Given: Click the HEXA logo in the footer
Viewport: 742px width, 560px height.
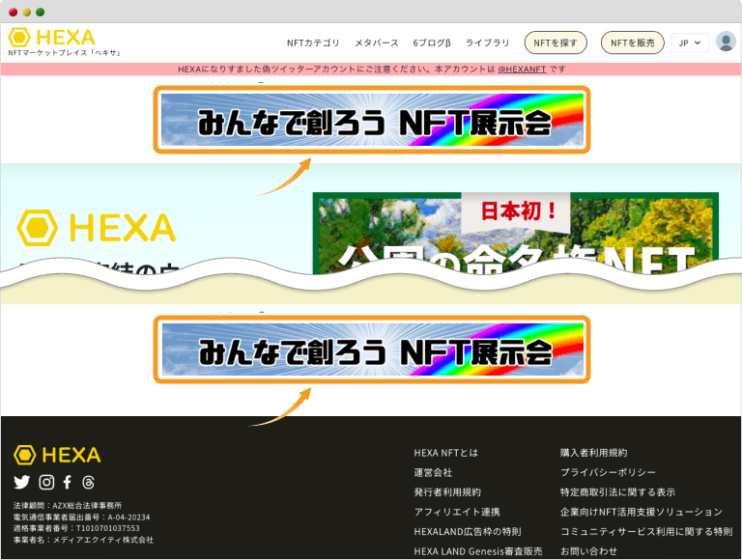Looking at the screenshot, I should 57,455.
